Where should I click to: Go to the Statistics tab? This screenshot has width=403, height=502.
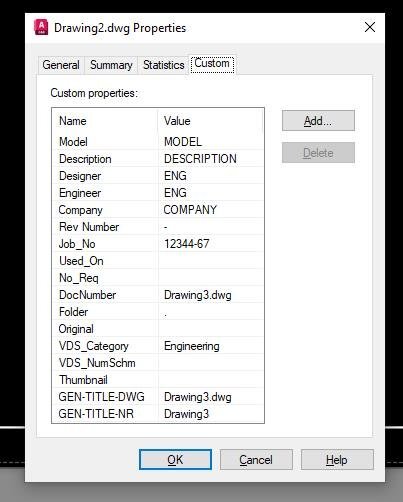[163, 65]
